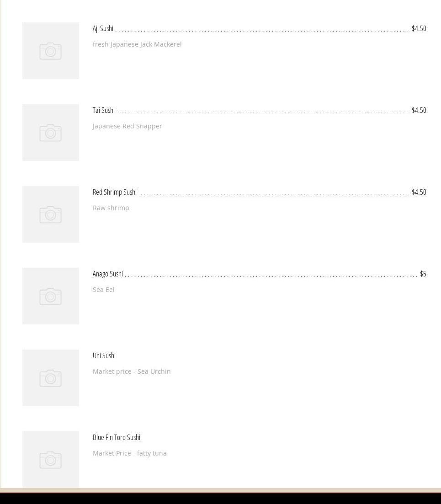The width and height of the screenshot is (441, 504).
Task: Click the Blue Fin Toro Sushi placeholder image
Action: point(51,459)
